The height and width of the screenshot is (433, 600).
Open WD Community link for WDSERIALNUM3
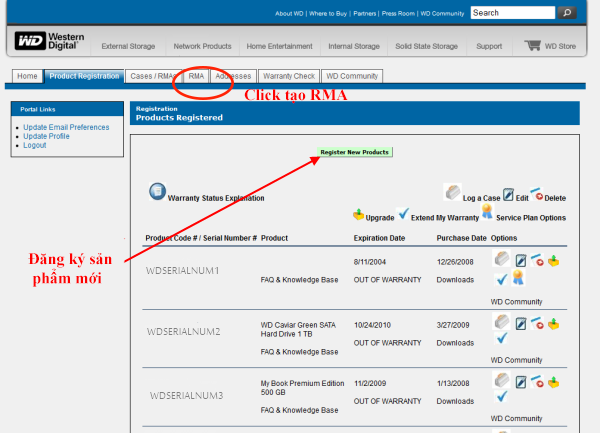517,418
